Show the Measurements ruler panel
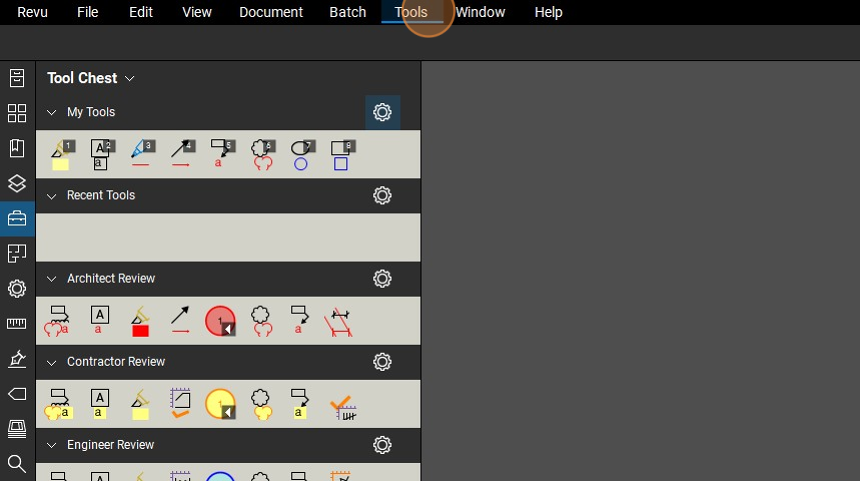860x481 pixels. 17,323
